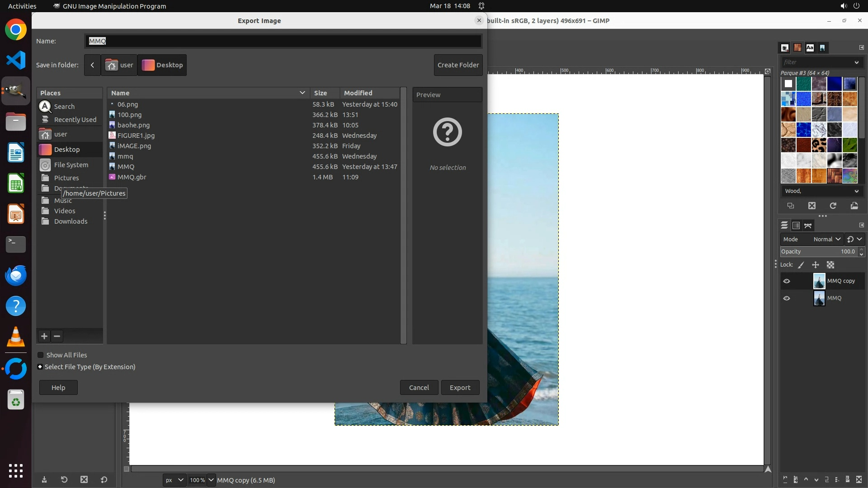The image size is (868, 488).
Task: Click the lock position and size icon
Action: 816,265
